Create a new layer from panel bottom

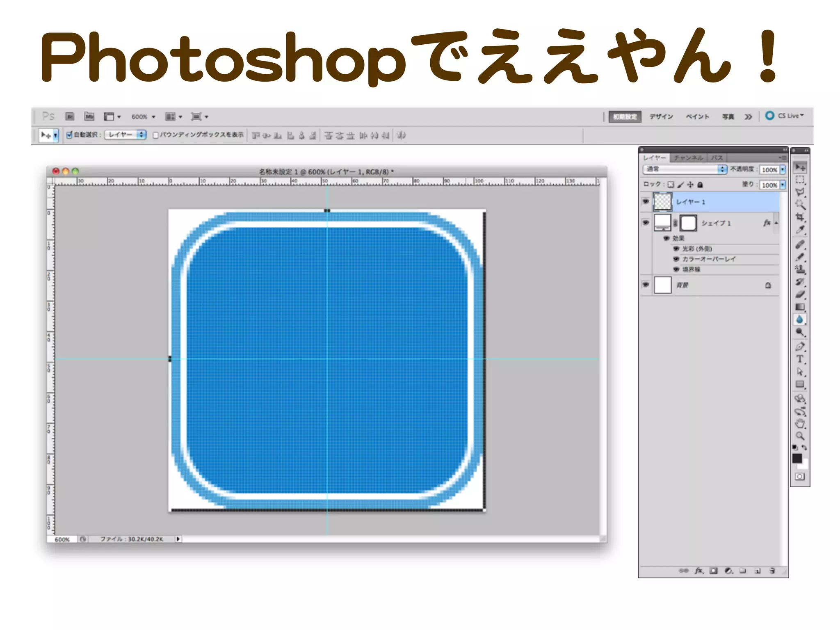[758, 571]
